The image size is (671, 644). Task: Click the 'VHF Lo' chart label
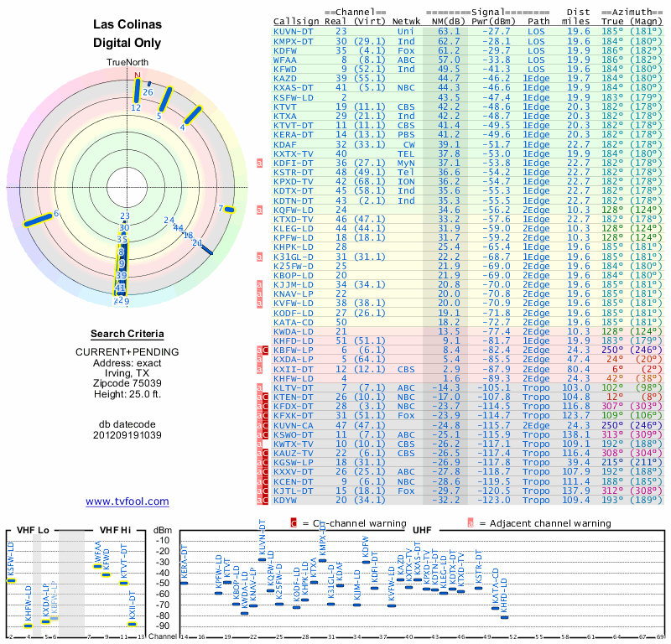pos(33,530)
